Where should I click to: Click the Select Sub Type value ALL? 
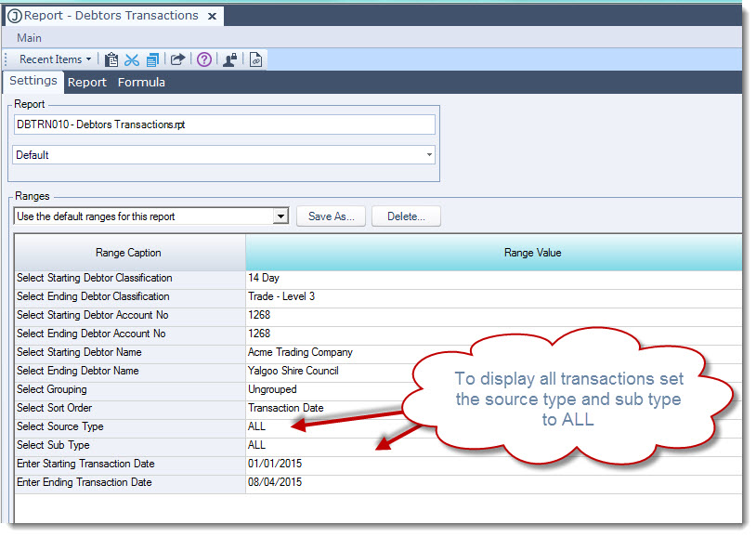pyautogui.click(x=494, y=445)
